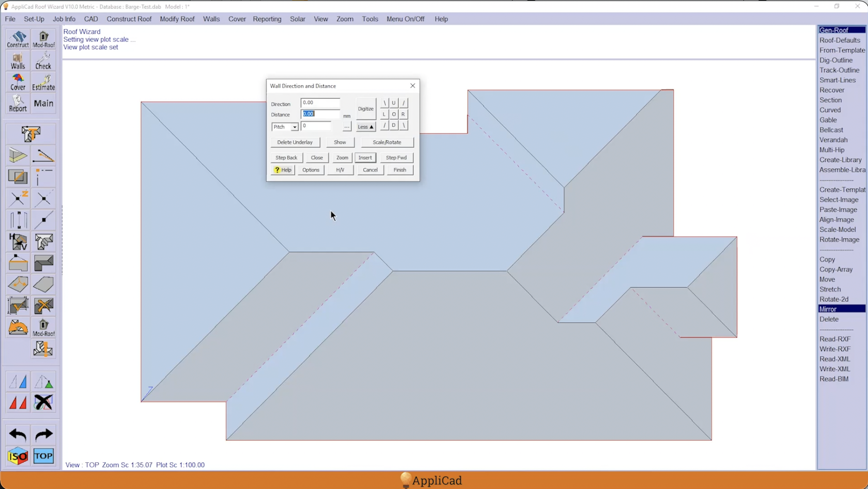This screenshot has height=489, width=868.
Task: Run the Check tool from the toolbar
Action: coord(43,61)
